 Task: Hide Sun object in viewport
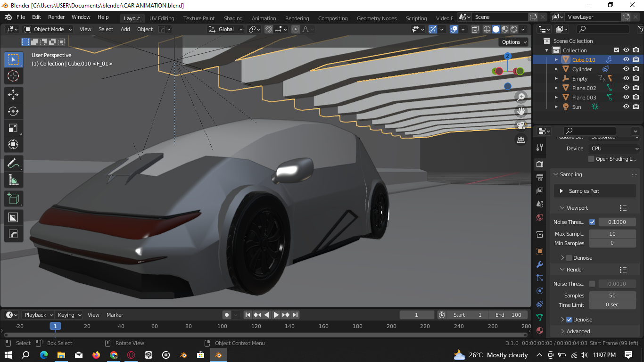pos(626,107)
